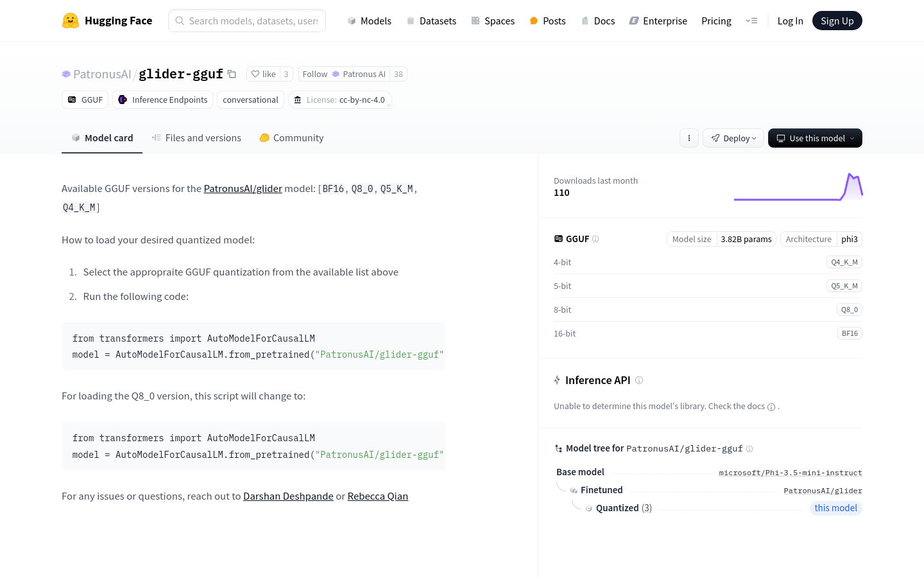Screen dimensions: 924x578
Task: Click the this model badge
Action: [x=835, y=508]
